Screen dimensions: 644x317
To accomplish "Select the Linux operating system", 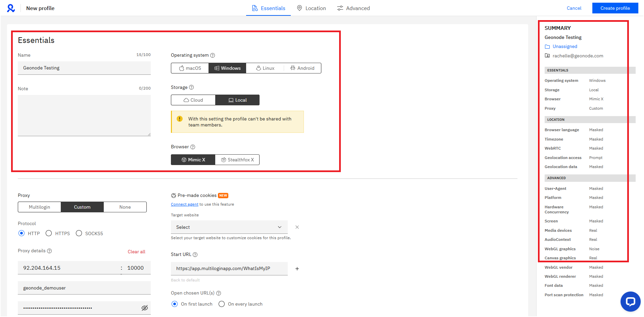I will pyautogui.click(x=265, y=68).
